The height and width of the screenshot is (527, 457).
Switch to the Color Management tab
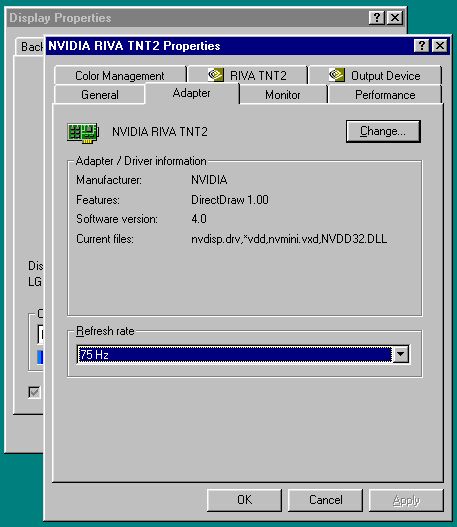tap(120, 75)
